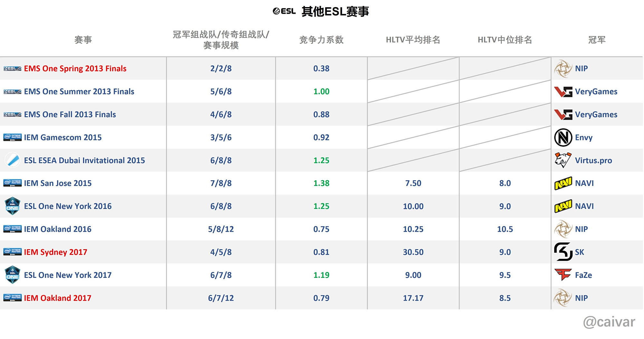
Task: Click the 30.50 average ranking cell
Action: point(413,252)
